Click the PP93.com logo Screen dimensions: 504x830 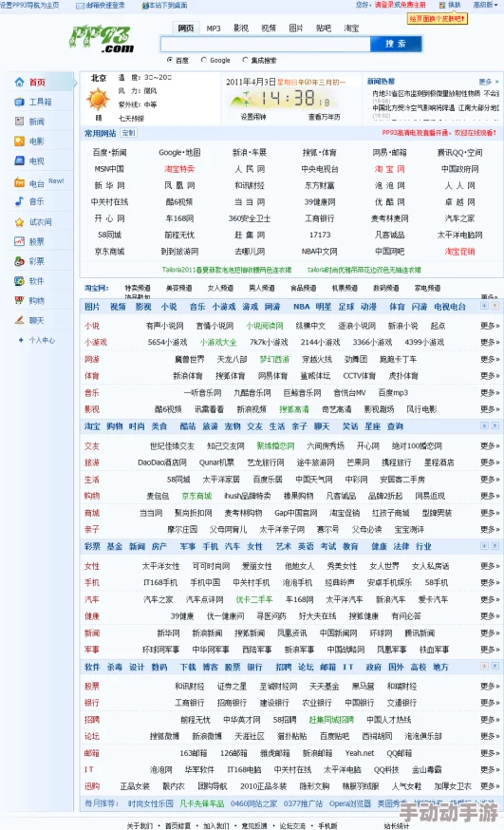pyautogui.click(x=102, y=40)
